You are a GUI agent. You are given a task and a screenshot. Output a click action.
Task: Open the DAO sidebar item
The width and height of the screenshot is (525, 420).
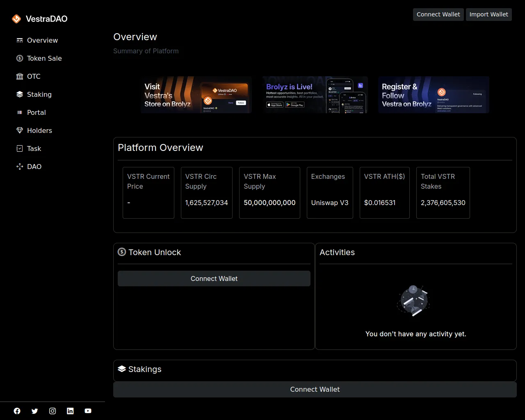tap(34, 167)
